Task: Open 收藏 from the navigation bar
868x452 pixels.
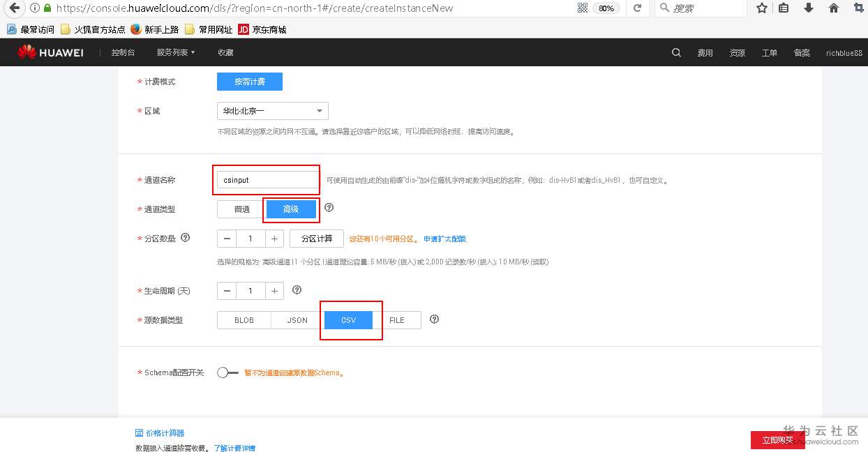Action: 225,52
